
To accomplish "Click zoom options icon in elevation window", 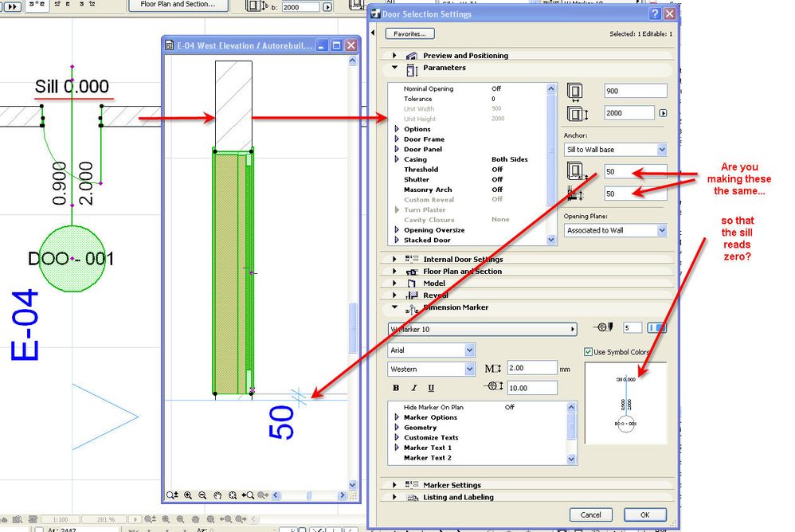I will (172, 495).
